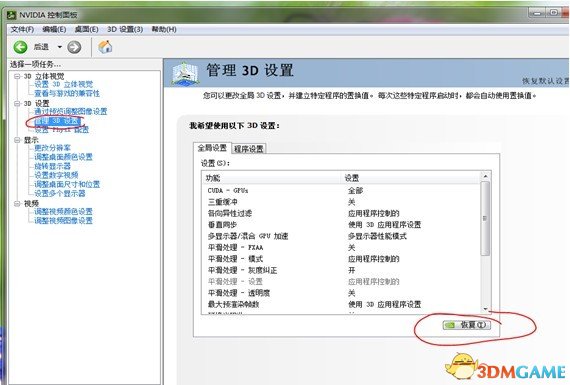Collapse the 3D 立体视觉 tree node

(x=17, y=76)
